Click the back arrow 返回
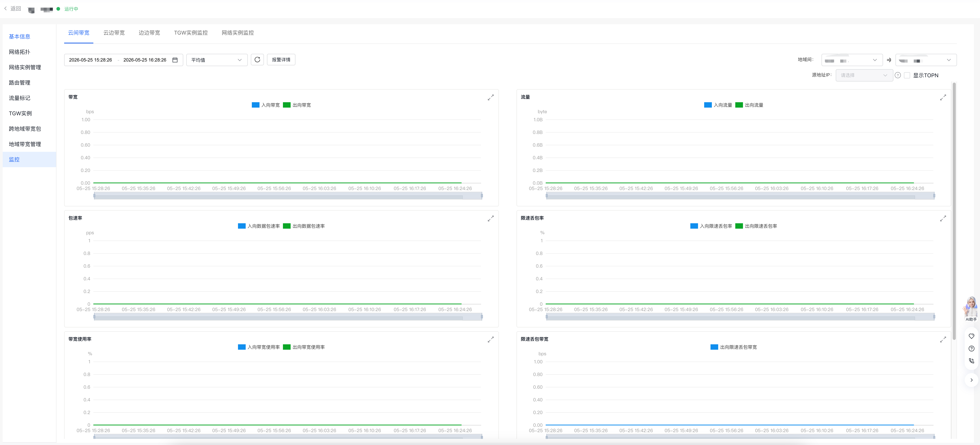This screenshot has height=445, width=980. point(12,8)
